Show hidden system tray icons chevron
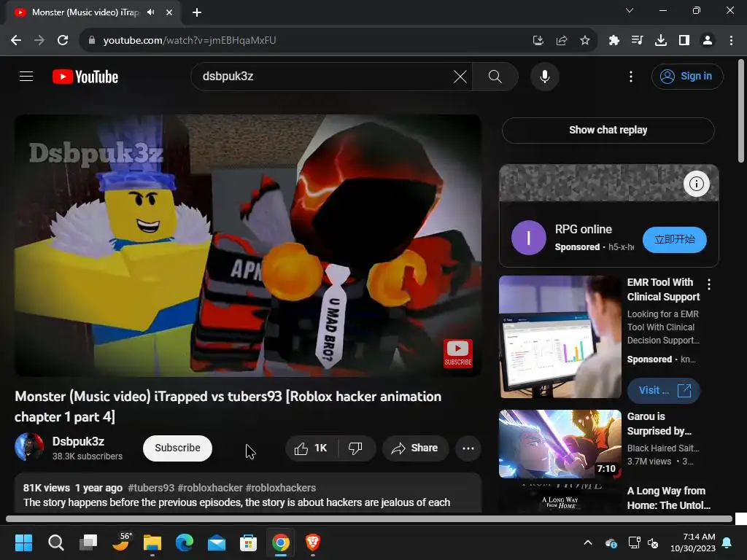Screen dimensions: 747x560 click(x=588, y=542)
